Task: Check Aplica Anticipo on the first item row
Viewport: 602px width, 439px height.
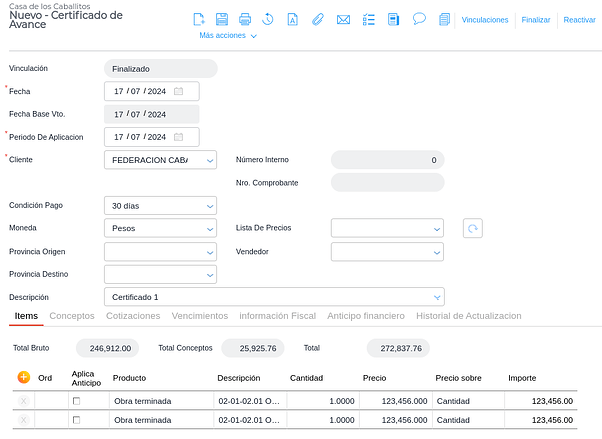Action: pyautogui.click(x=76, y=401)
